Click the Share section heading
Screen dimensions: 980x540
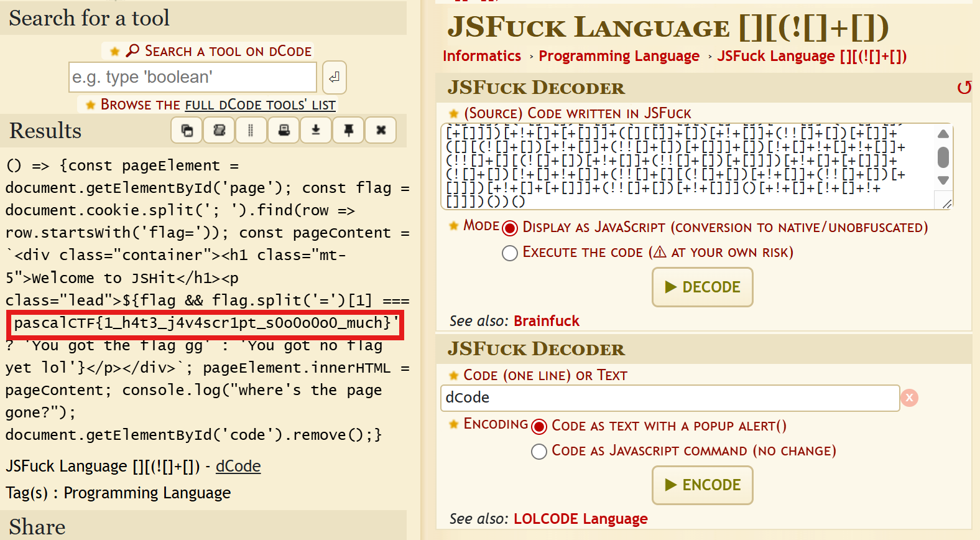tap(37, 527)
